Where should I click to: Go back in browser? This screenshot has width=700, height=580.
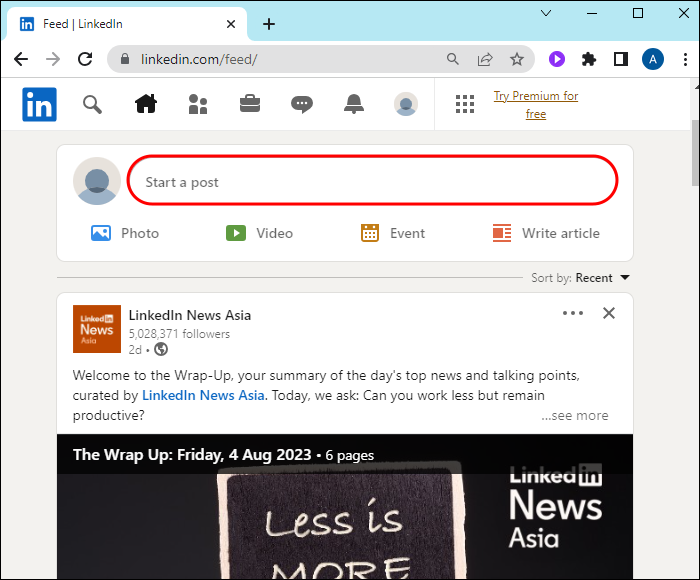(21, 59)
